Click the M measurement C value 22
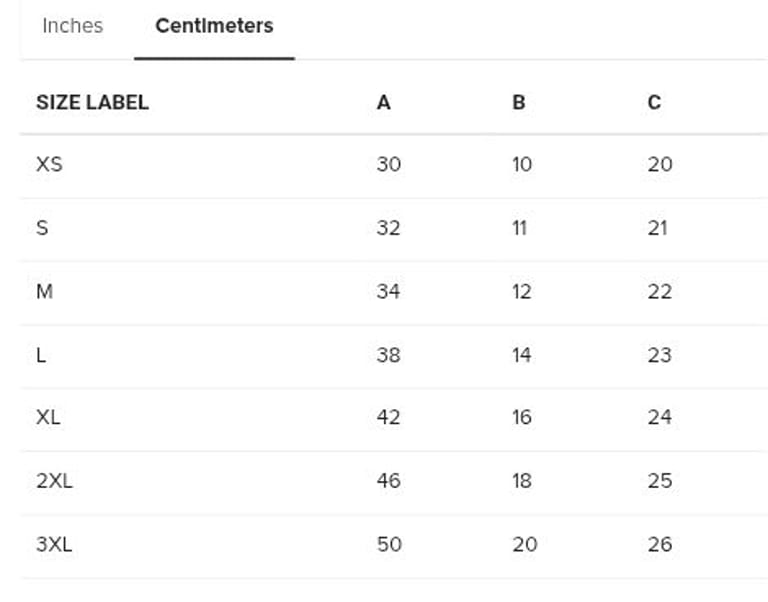 click(659, 291)
